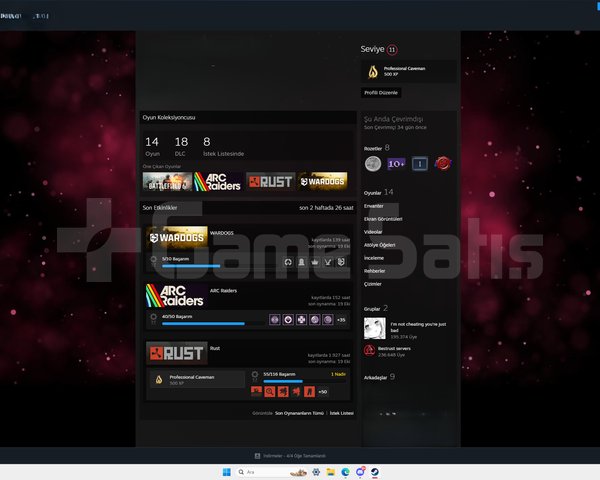The image size is (600, 480).
Task: Open Rust banner in recent activity
Action: pos(177,353)
